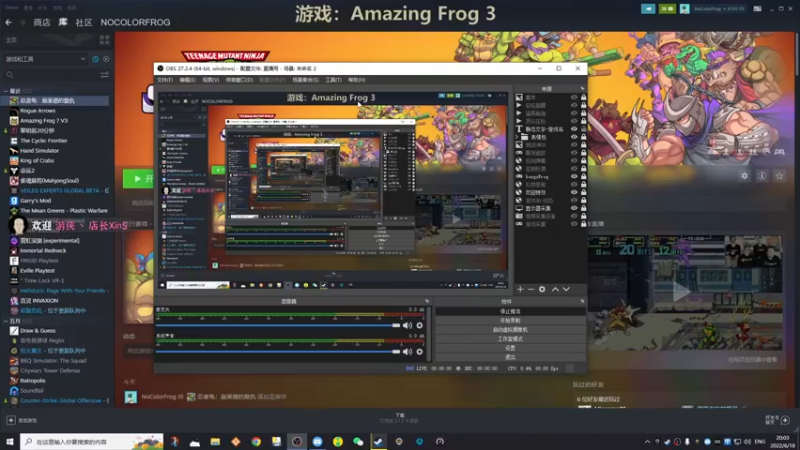Click OBS 停止推流 stop streaming button
The image size is (800, 450).
[x=510, y=311]
